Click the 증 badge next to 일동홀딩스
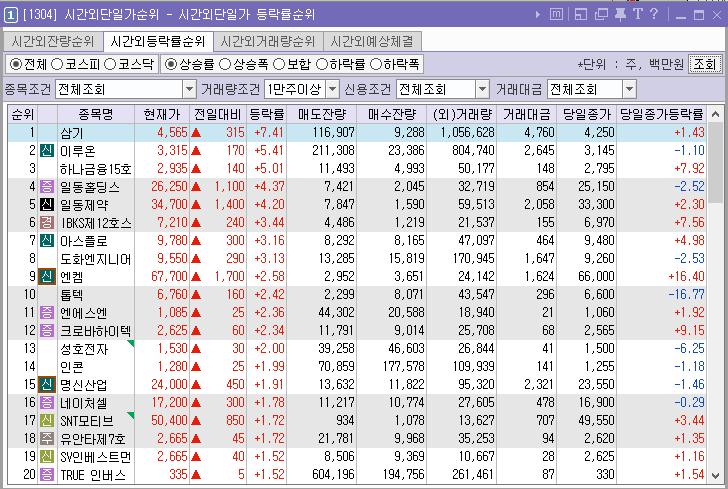728x489 pixels. point(46,187)
